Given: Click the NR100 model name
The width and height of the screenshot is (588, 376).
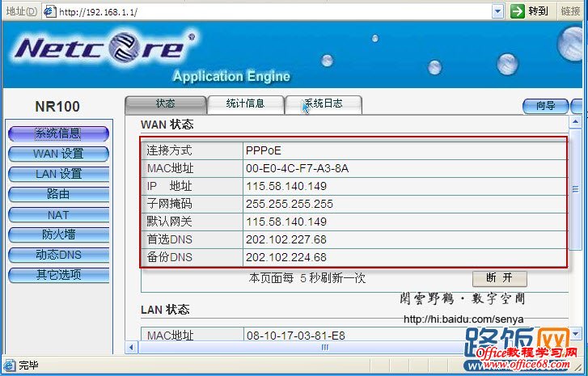Looking at the screenshot, I should (x=57, y=107).
